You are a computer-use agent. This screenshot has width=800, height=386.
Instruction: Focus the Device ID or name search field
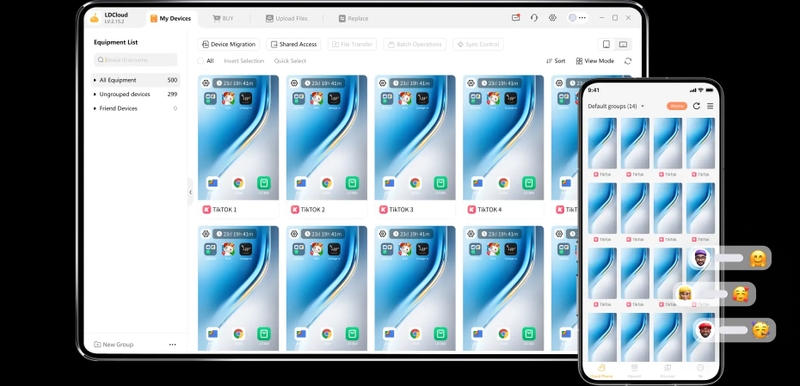(136, 60)
